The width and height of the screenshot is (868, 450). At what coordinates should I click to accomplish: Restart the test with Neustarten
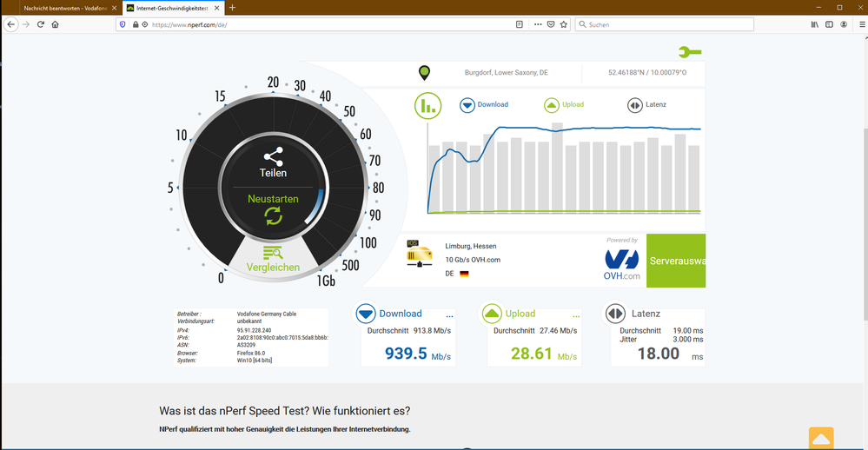(273, 209)
